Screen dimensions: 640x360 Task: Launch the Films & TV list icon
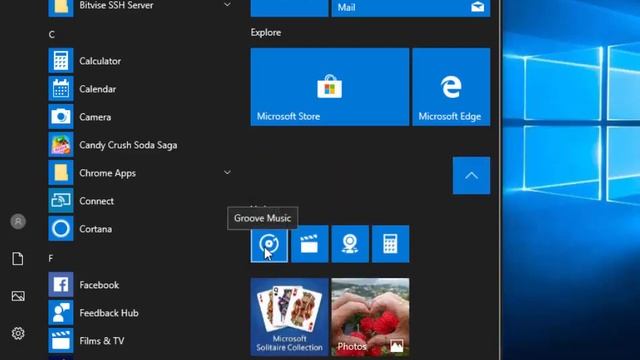tap(61, 340)
